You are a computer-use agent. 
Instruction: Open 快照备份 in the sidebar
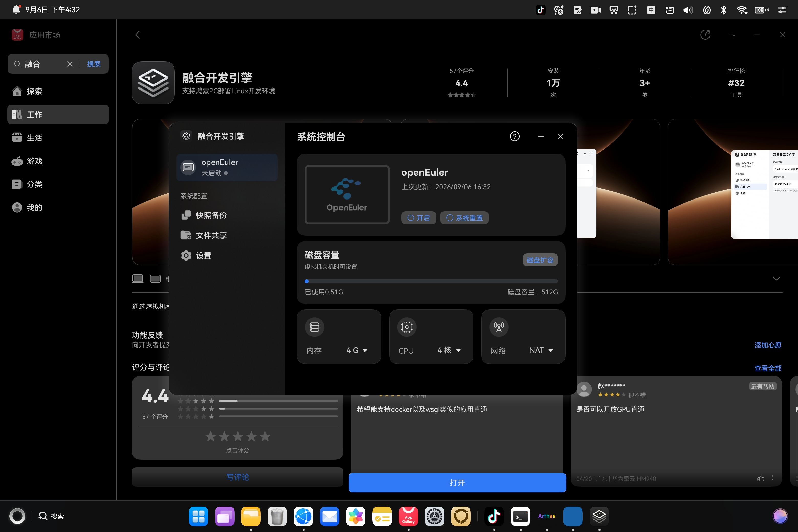click(x=227, y=215)
